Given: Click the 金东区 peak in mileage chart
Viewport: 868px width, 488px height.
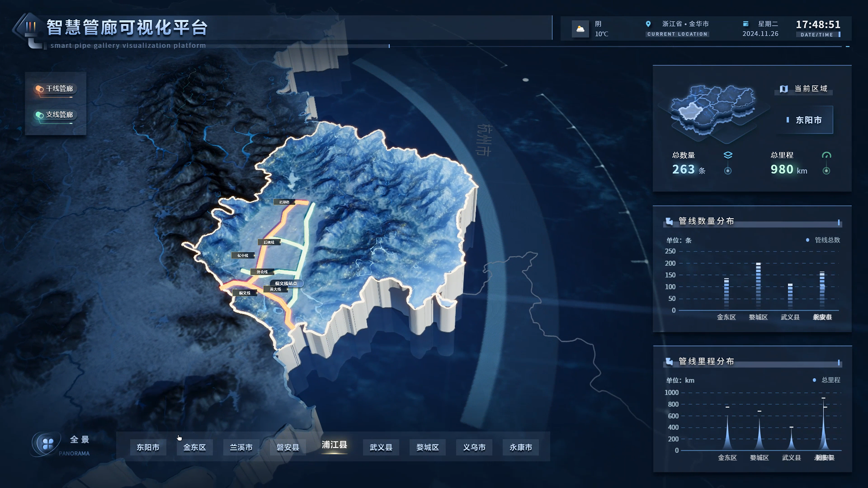Looking at the screenshot, I should tap(727, 433).
